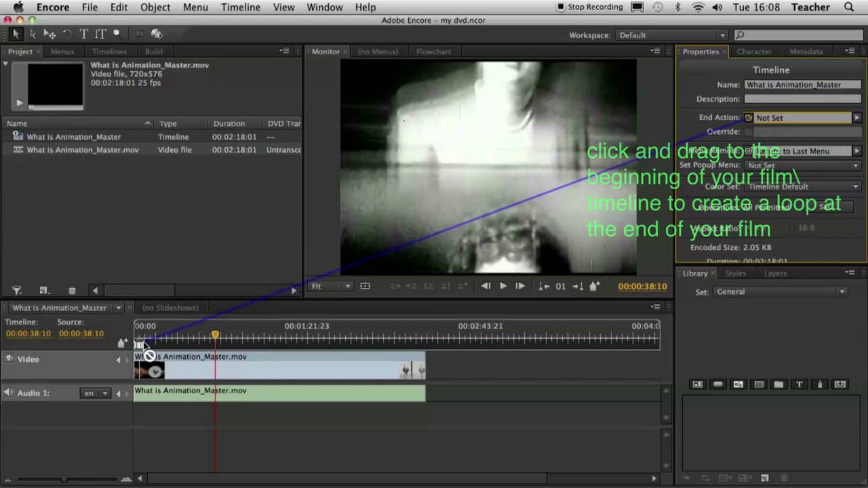Click the Spotlight search icon
Screen dimensions: 868x488
coord(849,7)
